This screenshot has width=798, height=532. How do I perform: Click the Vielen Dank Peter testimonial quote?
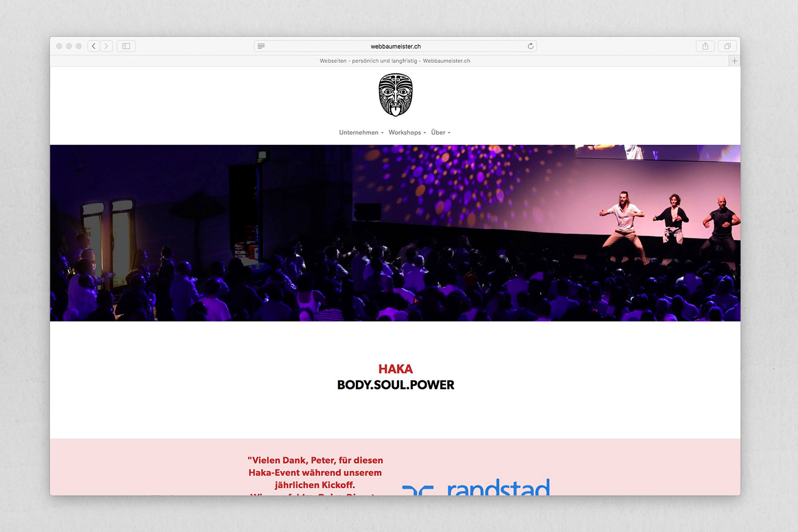point(315,472)
